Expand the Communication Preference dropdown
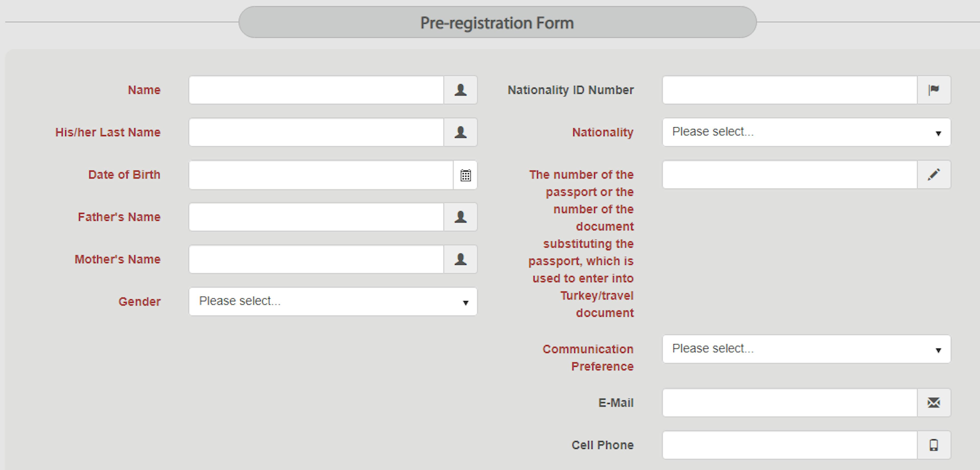The height and width of the screenshot is (470, 980). [806, 349]
